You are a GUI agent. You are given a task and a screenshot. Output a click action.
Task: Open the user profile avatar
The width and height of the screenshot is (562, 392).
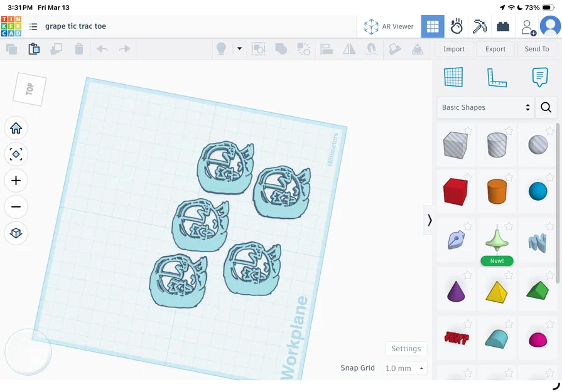click(x=550, y=26)
